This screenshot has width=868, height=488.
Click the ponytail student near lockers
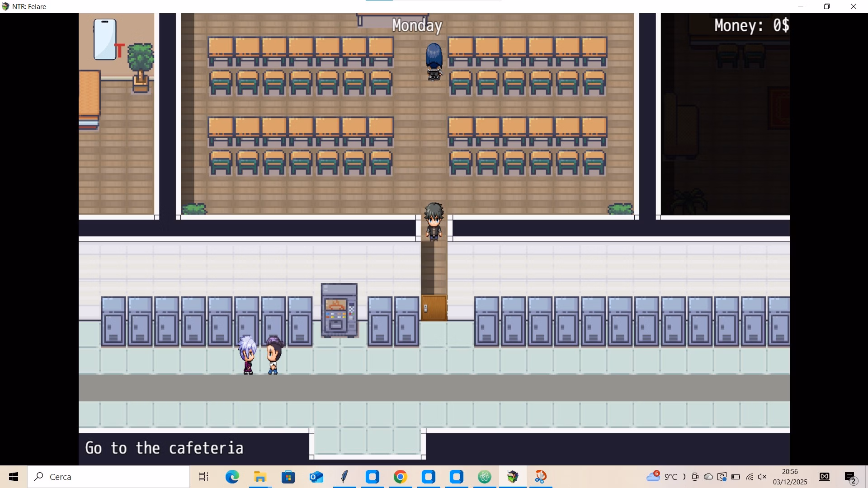(x=273, y=355)
